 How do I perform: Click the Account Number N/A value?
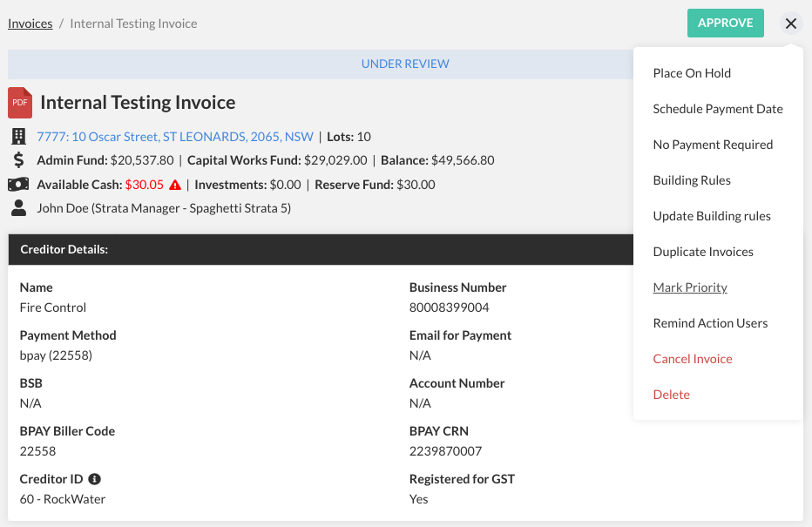tap(420, 403)
